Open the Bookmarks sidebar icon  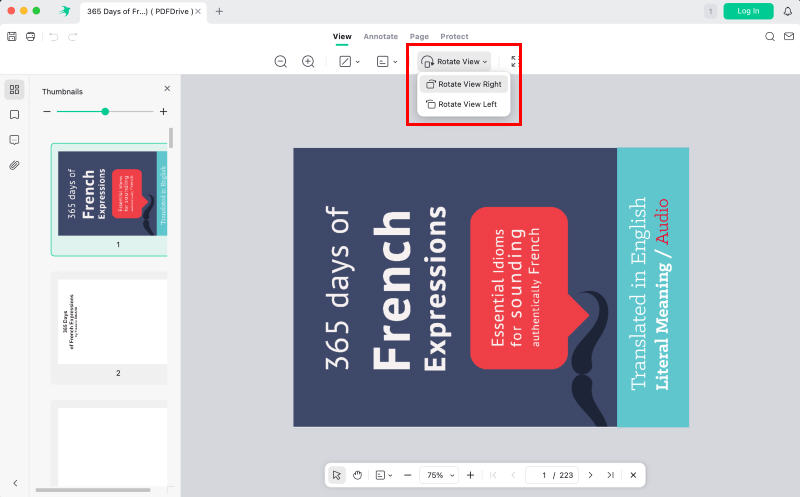point(14,115)
